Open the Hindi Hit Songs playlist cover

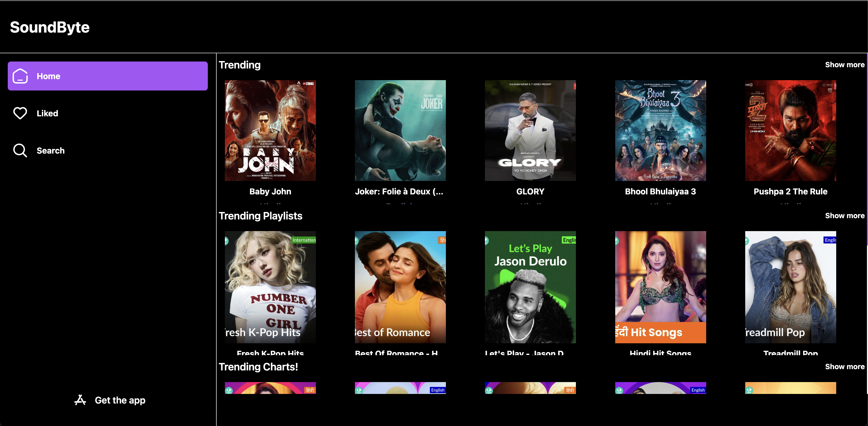(660, 287)
